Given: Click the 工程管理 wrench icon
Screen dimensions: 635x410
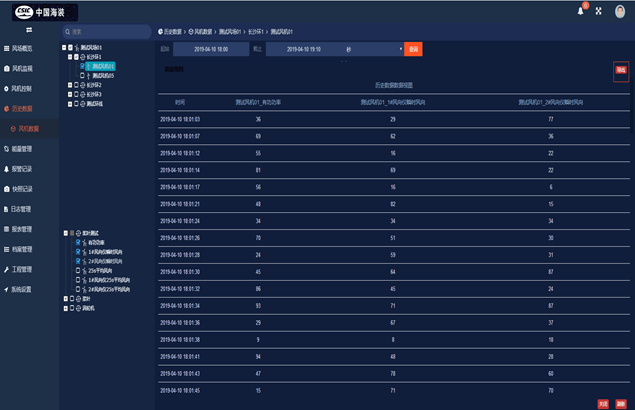Looking at the screenshot, I should [7, 269].
